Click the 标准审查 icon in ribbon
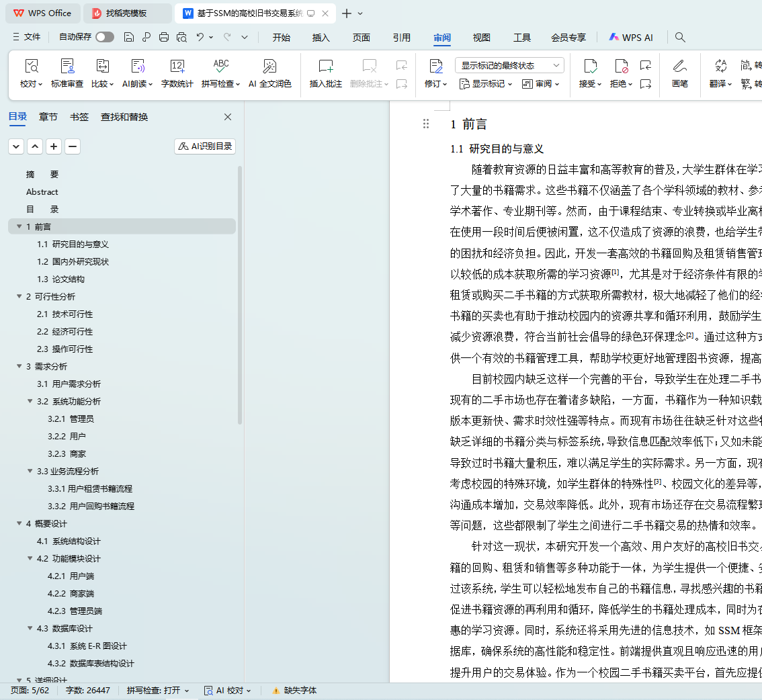This screenshot has height=700, width=762. 67,66
